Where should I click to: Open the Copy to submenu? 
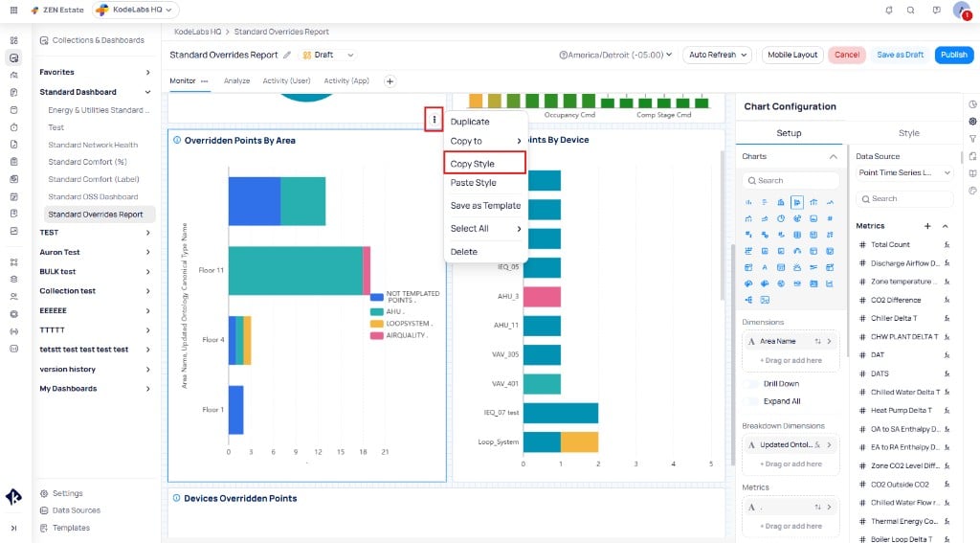485,142
